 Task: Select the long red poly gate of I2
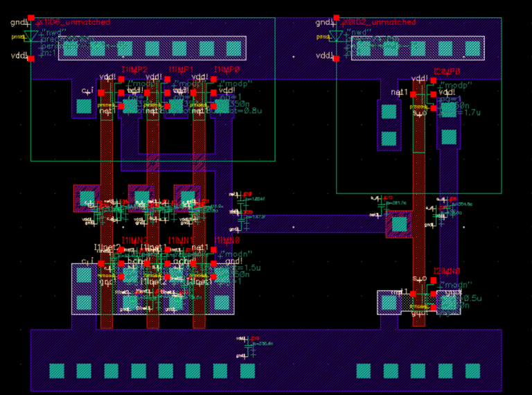click(419, 194)
